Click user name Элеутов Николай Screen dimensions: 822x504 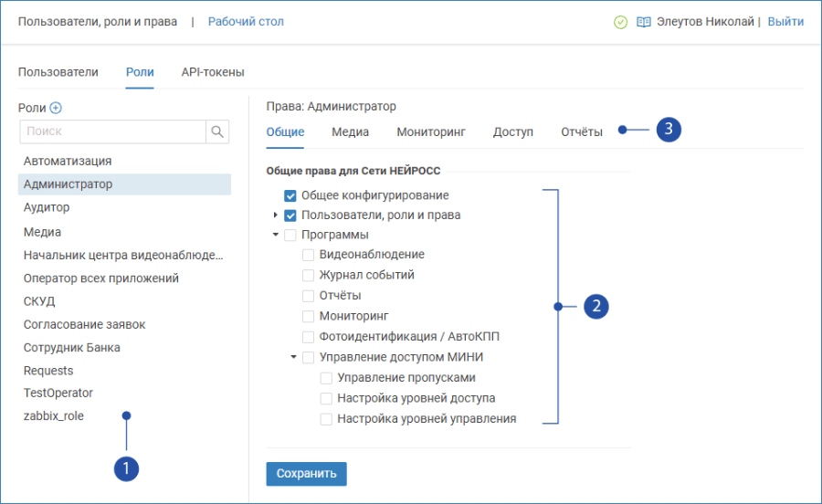pyautogui.click(x=705, y=22)
